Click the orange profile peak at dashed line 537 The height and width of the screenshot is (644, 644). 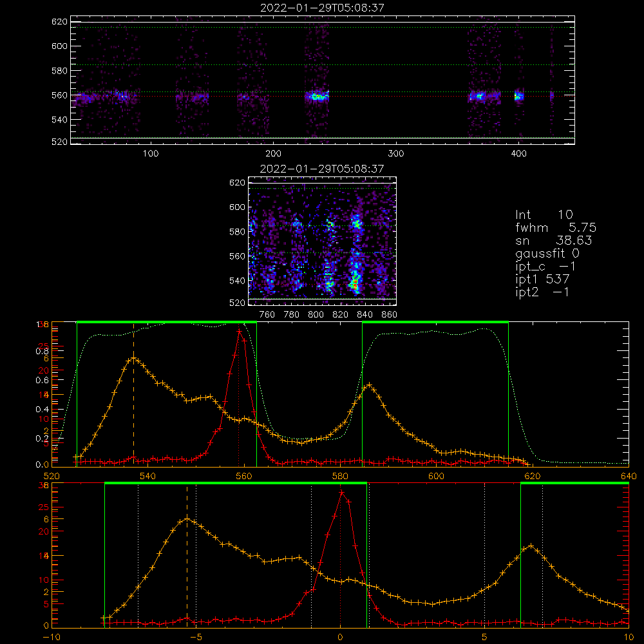(133, 358)
